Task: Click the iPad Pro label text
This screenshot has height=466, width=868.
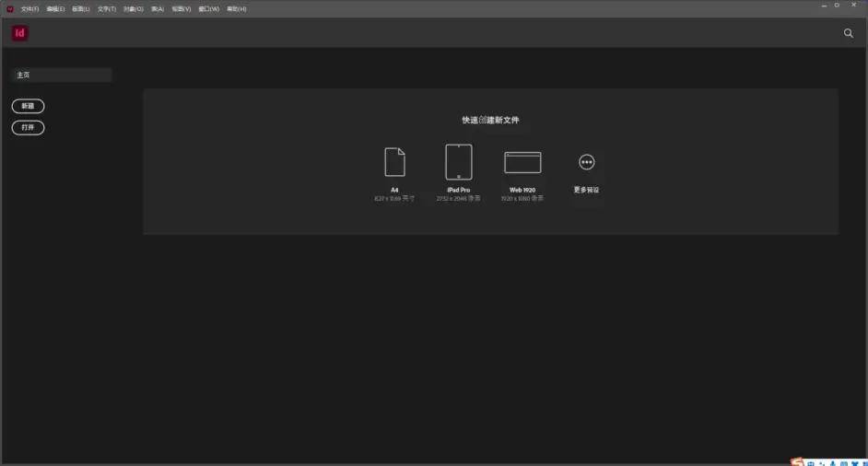Action: [x=458, y=190]
